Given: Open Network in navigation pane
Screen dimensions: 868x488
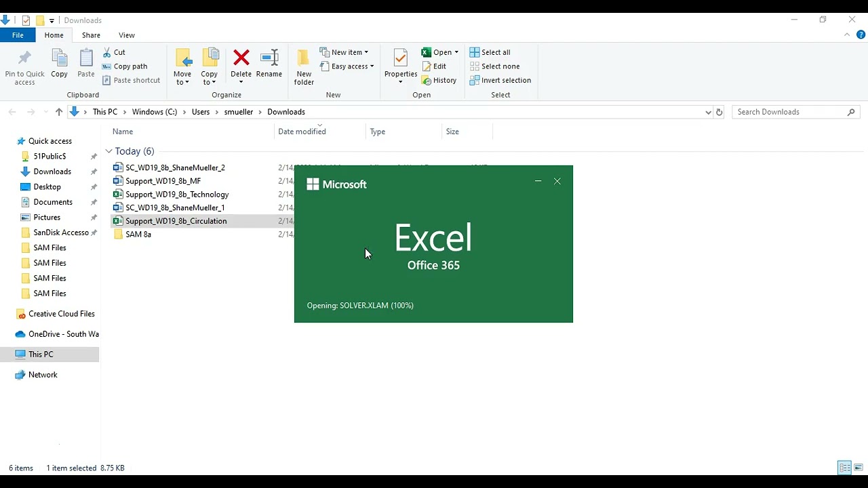Looking at the screenshot, I should pos(43,375).
